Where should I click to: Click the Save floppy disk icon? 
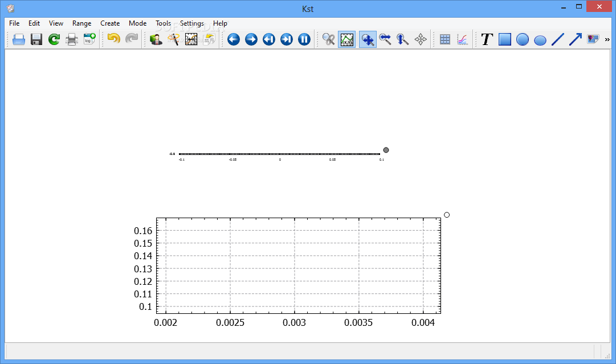pyautogui.click(x=36, y=39)
